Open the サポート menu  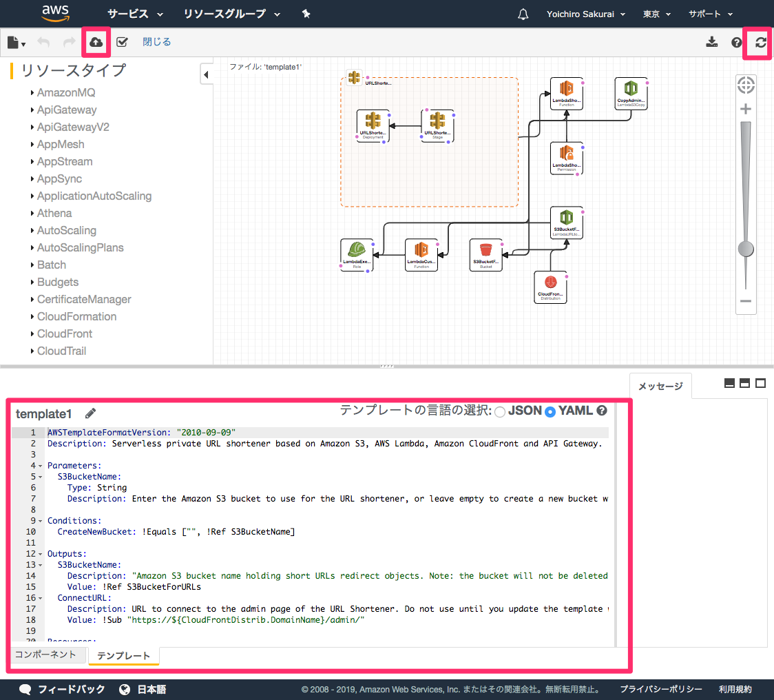(711, 14)
